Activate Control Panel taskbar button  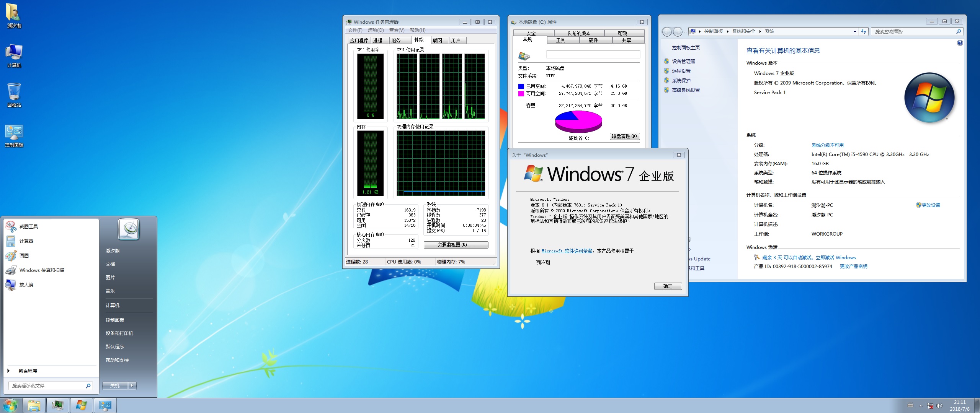[x=105, y=405]
